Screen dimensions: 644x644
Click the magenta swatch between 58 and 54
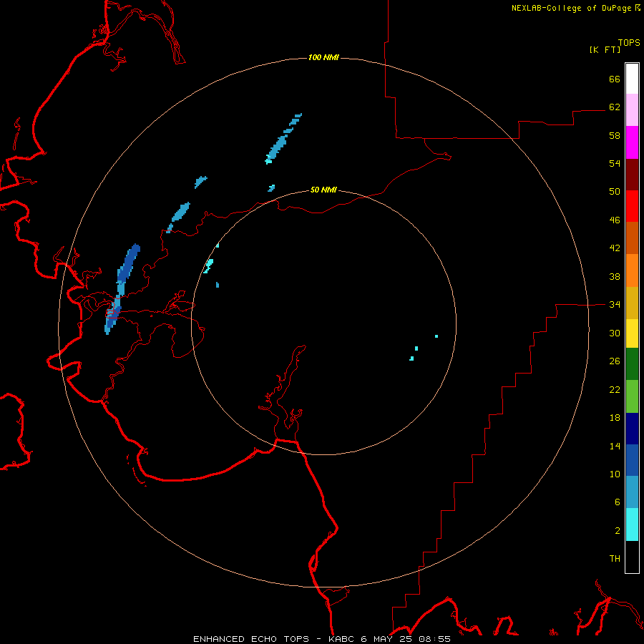click(x=632, y=142)
